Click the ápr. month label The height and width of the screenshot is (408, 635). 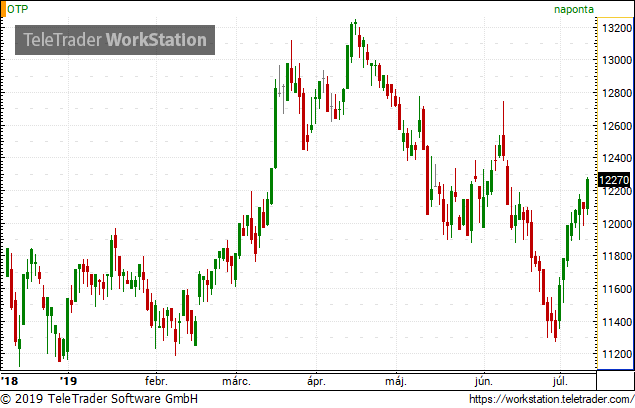pyautogui.click(x=316, y=381)
